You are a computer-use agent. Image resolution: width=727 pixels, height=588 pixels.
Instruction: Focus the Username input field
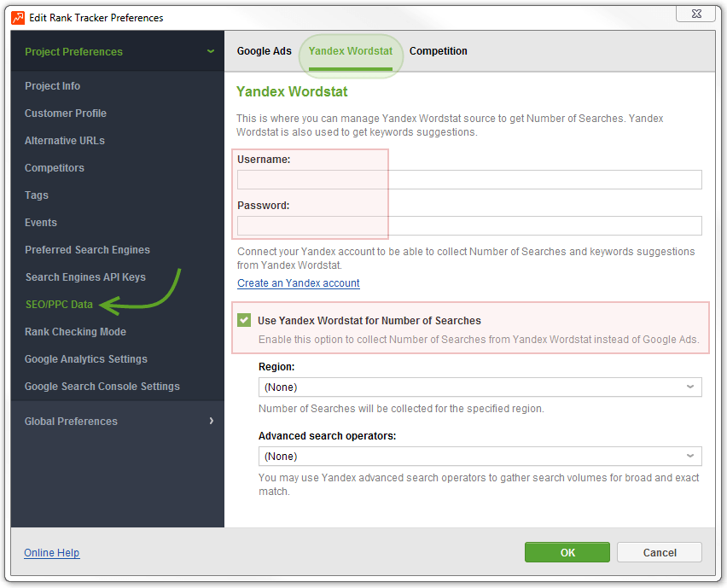pos(469,179)
